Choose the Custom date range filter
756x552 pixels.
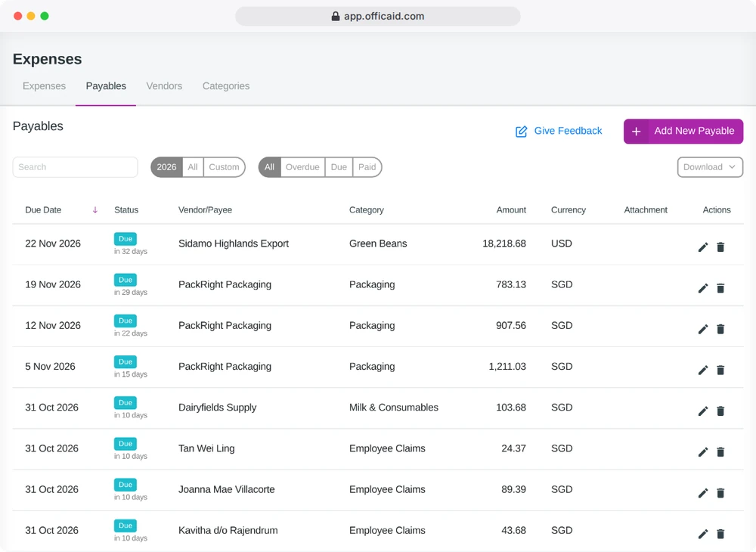[225, 167]
